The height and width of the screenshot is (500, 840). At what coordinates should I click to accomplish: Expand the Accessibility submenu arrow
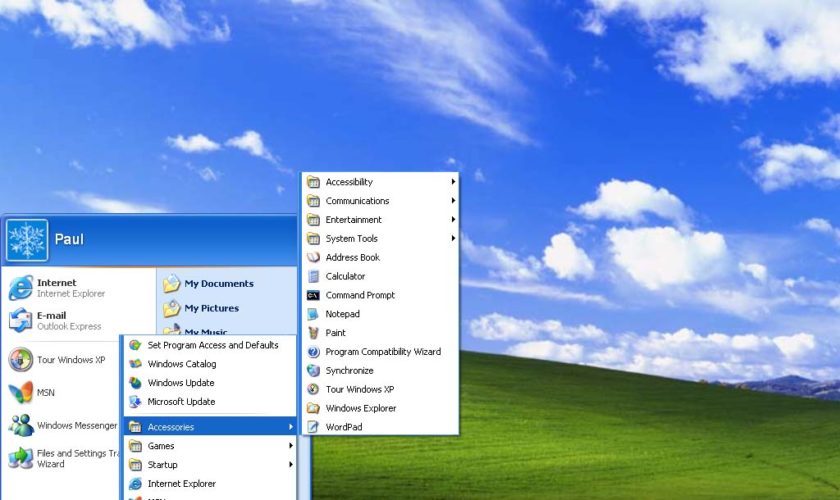coord(453,182)
